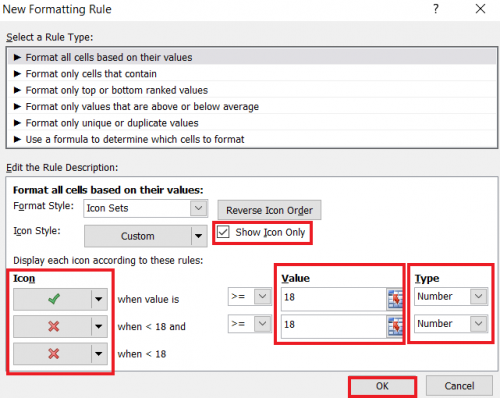Click the Reverse Icon Order button
The image size is (500, 398).
coord(269,210)
